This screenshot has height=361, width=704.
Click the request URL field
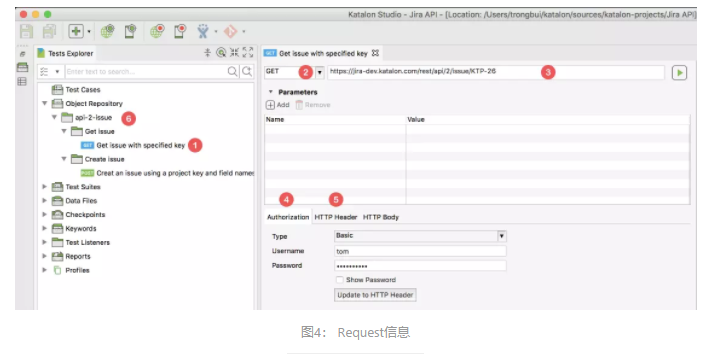click(496, 72)
